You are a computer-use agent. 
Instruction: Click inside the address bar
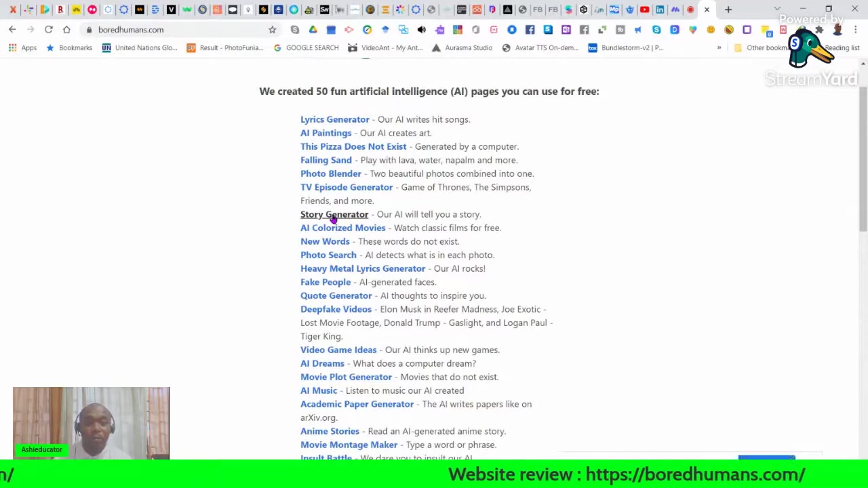pyautogui.click(x=170, y=29)
